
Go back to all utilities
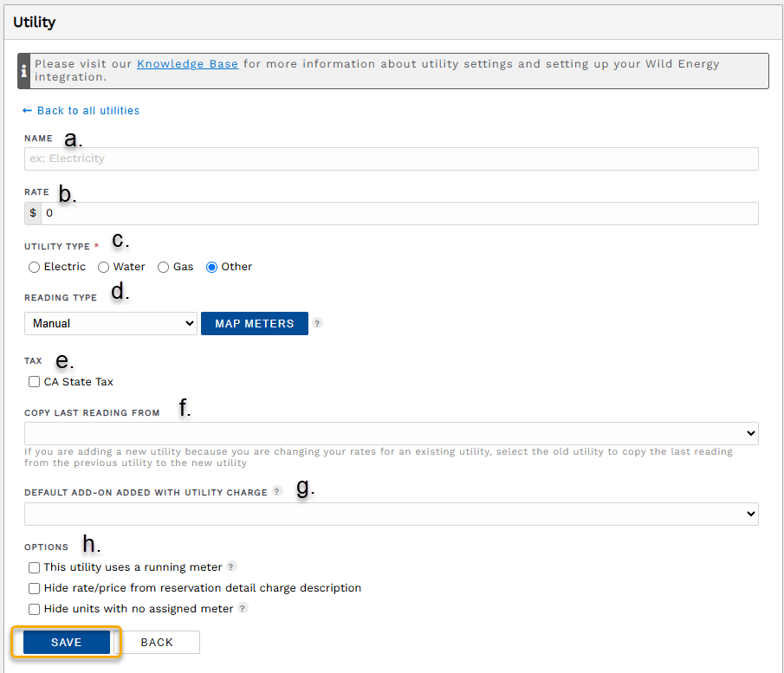81,110
